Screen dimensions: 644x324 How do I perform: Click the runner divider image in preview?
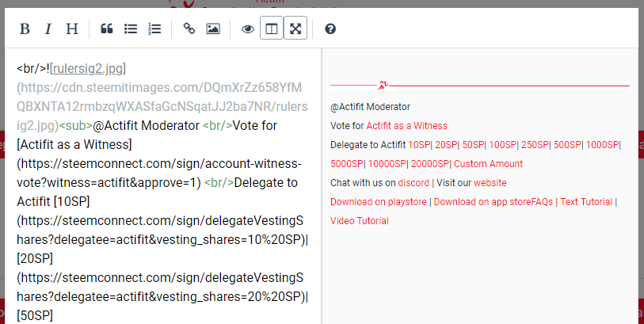coord(480,86)
